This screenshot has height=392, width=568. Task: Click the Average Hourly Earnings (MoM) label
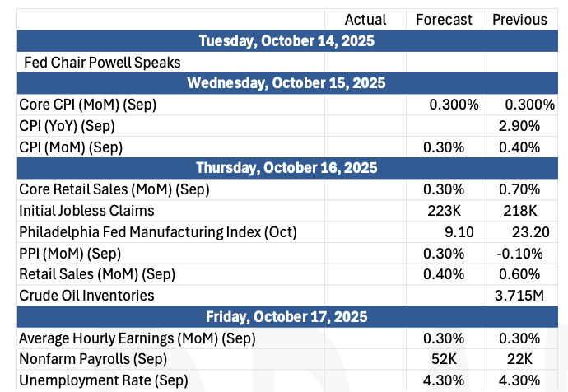coord(137,338)
